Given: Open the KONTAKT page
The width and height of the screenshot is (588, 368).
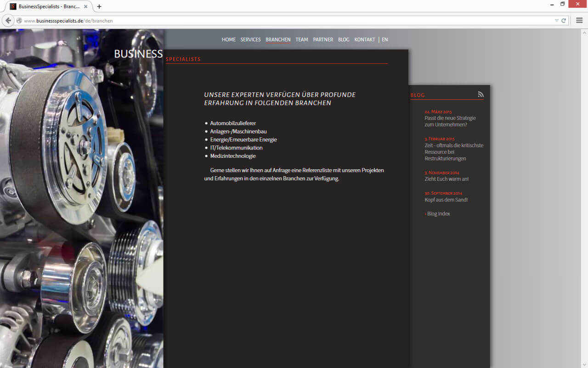Looking at the screenshot, I should click(x=365, y=40).
